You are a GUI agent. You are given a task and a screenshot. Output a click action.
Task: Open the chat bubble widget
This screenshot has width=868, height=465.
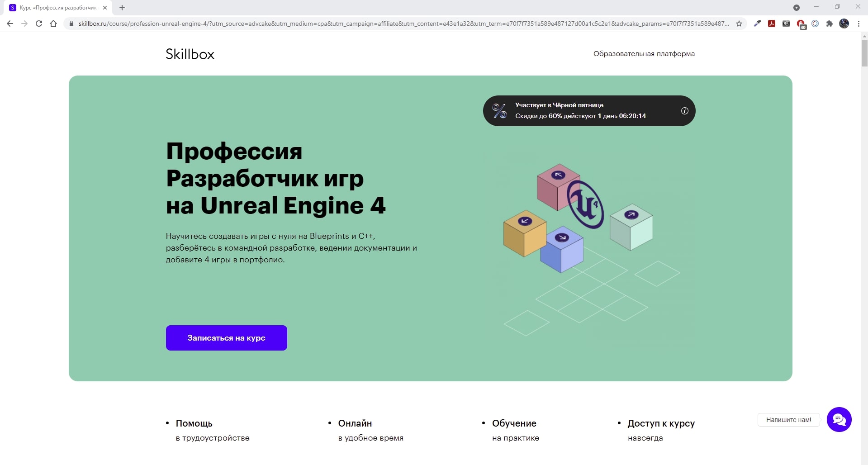coord(839,420)
